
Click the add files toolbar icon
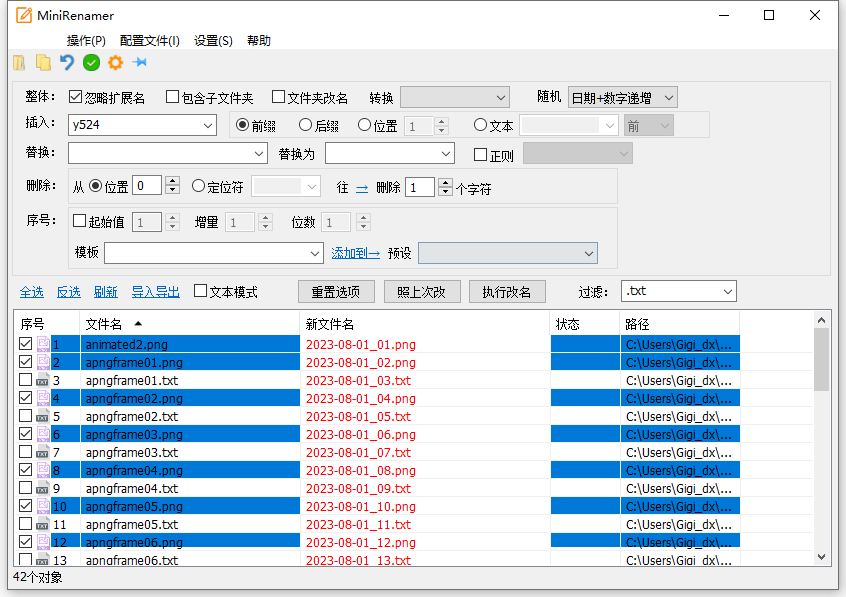pyautogui.click(x=43, y=63)
